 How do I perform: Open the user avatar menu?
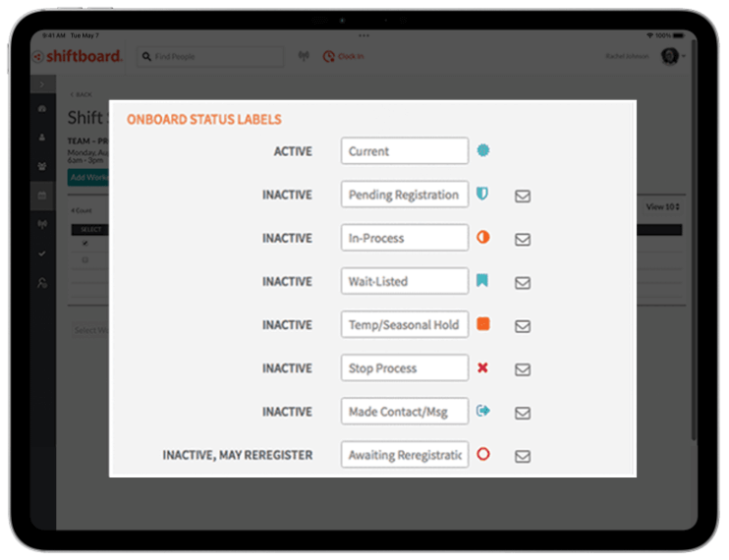click(x=673, y=56)
